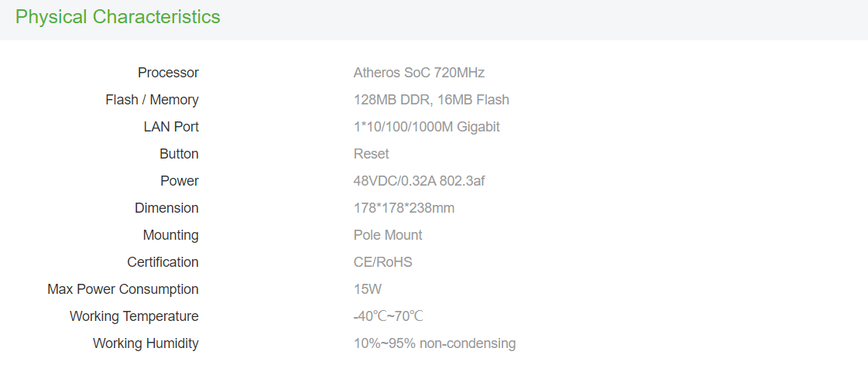This screenshot has width=868, height=372.
Task: Click the 48VDC/0.32A 802.3af value
Action: 419,181
